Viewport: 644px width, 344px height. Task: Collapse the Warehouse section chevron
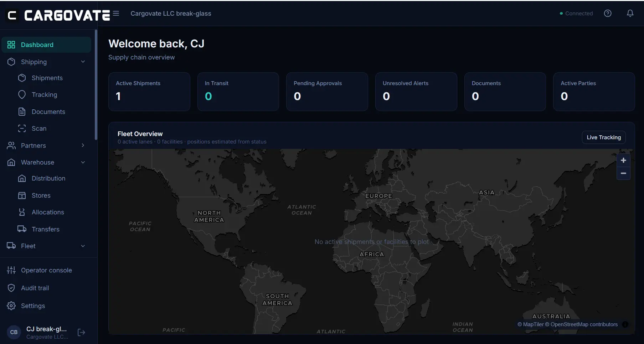click(x=83, y=162)
